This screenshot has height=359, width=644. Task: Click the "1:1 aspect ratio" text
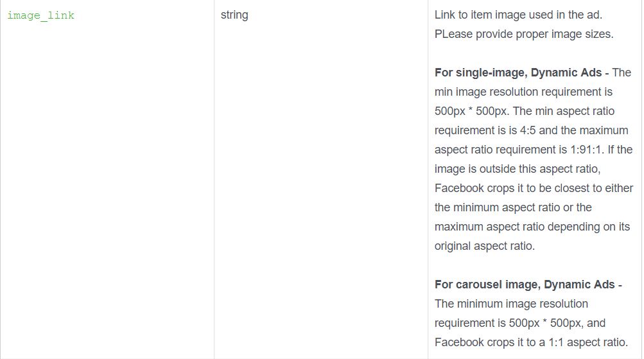coord(589,342)
